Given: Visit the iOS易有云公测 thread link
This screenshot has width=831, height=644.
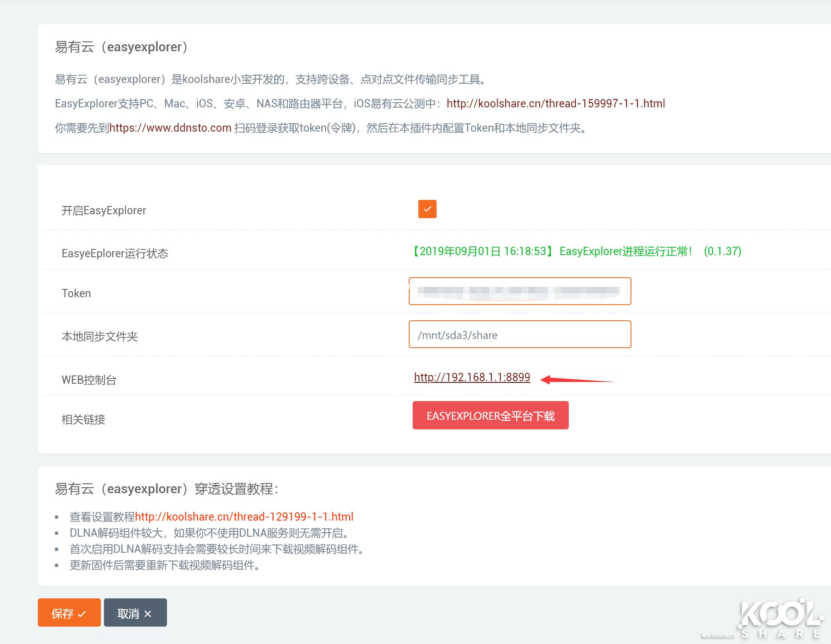Looking at the screenshot, I should pos(555,103).
